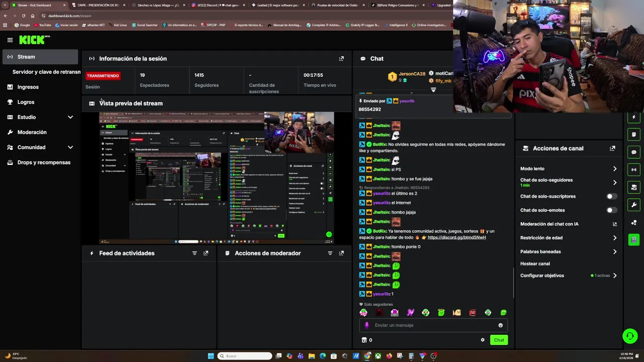Viewport: 644px width, 362px height.
Task: Open the discord.gg link in chat
Action: (x=456, y=237)
